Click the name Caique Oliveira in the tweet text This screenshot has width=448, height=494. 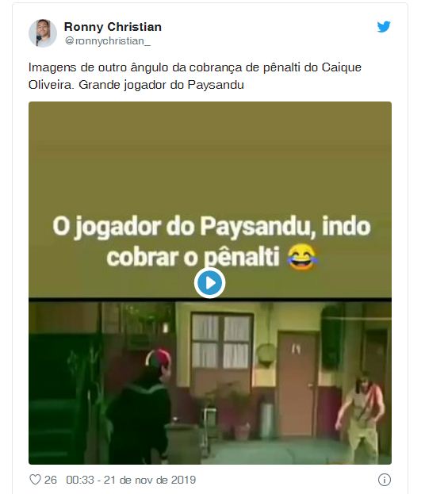(x=342, y=67)
